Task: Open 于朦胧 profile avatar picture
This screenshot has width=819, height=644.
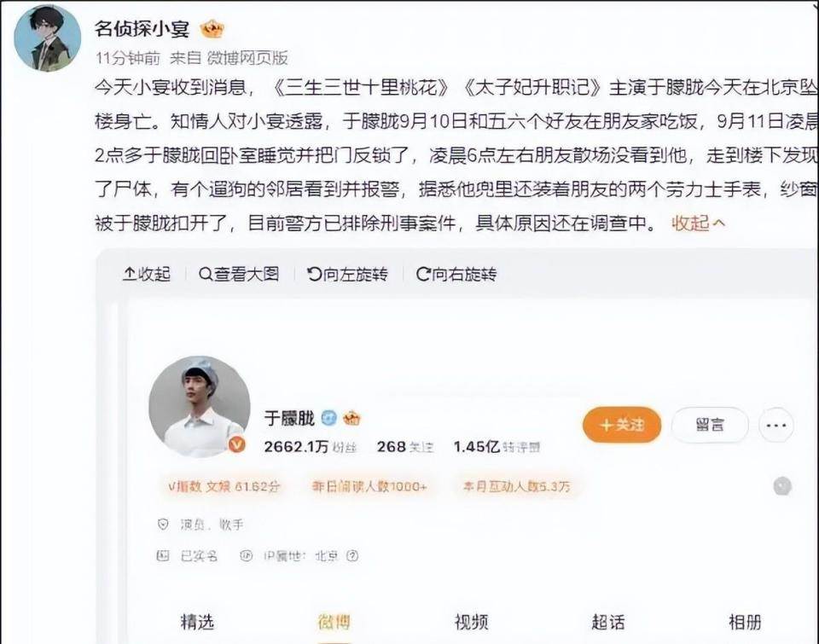Action: [200, 407]
